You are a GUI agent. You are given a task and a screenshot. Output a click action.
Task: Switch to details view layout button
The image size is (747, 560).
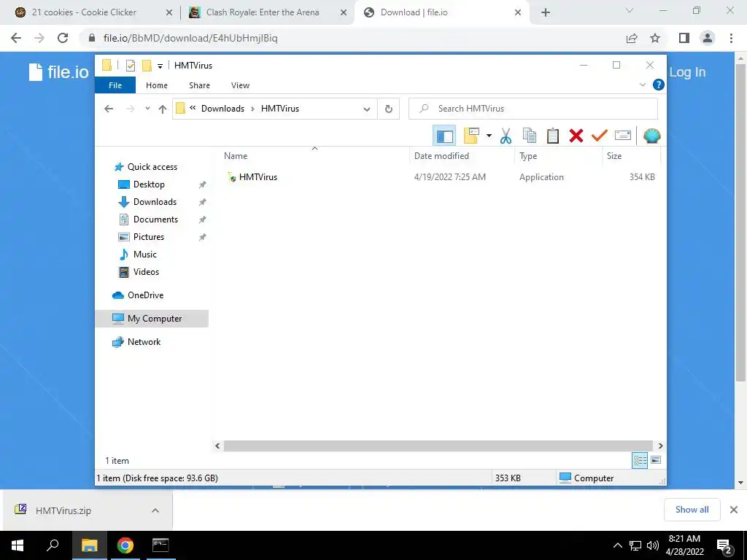[x=640, y=460]
